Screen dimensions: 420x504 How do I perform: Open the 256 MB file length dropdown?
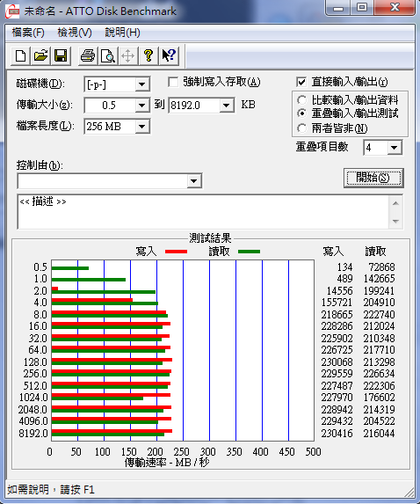tap(141, 127)
